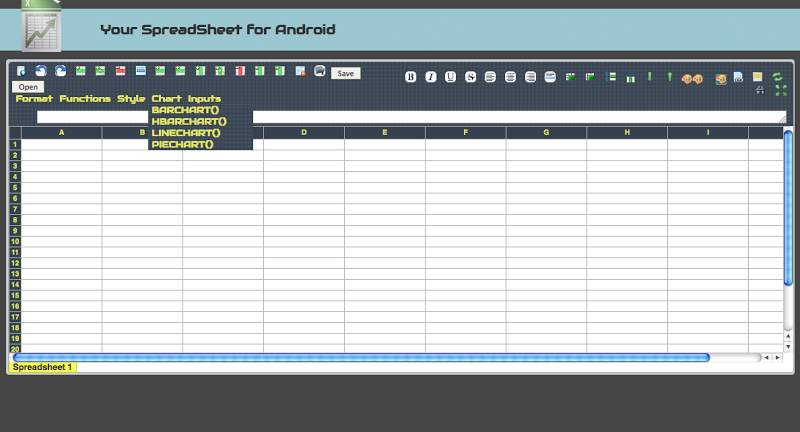Toggle strikethrough formatting
Screen dimensions: 800x432
coord(470,77)
